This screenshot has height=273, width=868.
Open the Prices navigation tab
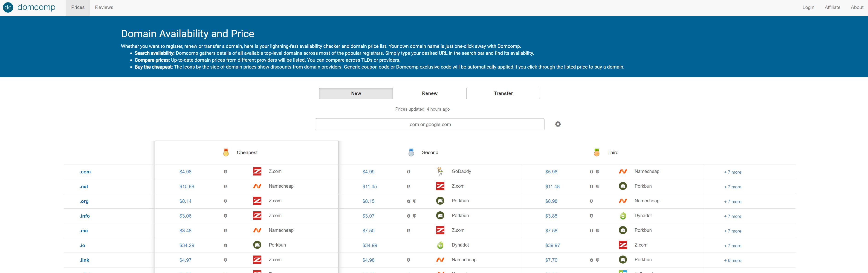point(78,7)
